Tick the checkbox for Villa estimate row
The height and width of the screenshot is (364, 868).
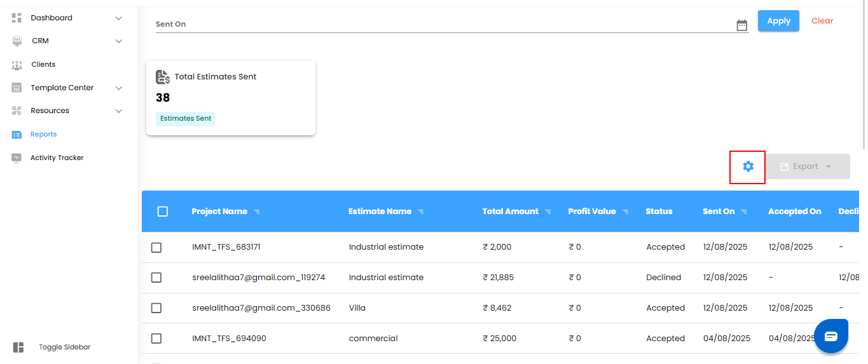point(156,308)
